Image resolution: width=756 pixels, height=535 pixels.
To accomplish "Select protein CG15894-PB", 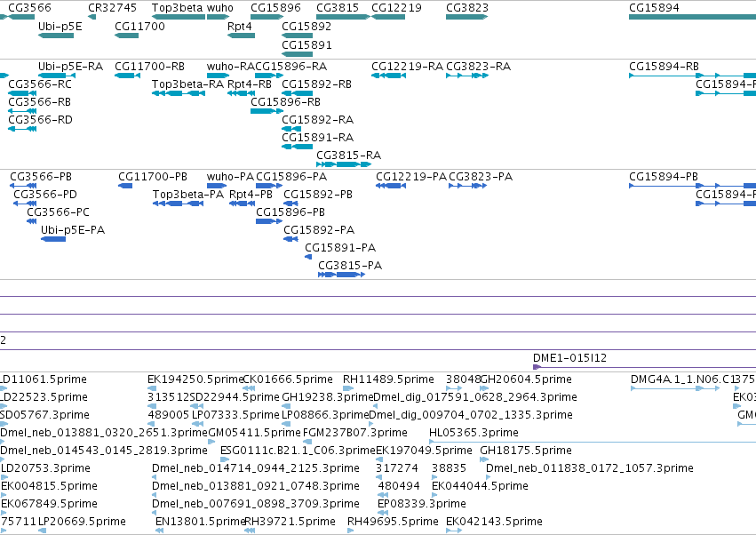I will (664, 177).
